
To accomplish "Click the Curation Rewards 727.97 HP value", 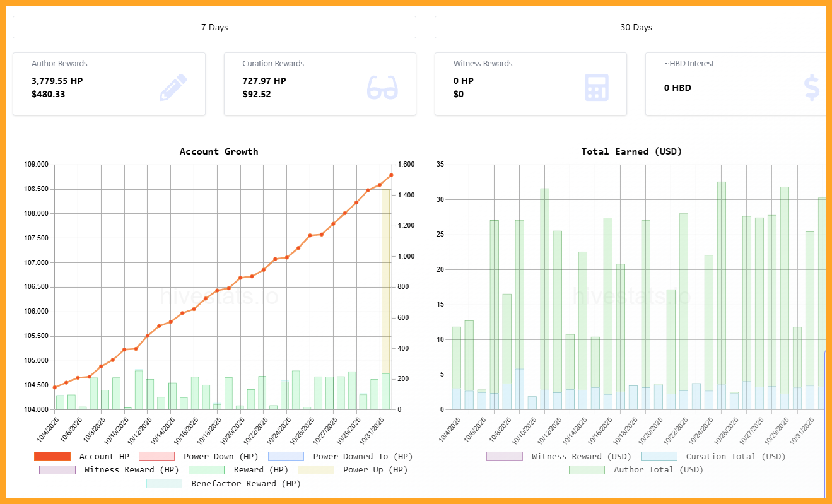I will click(x=264, y=81).
